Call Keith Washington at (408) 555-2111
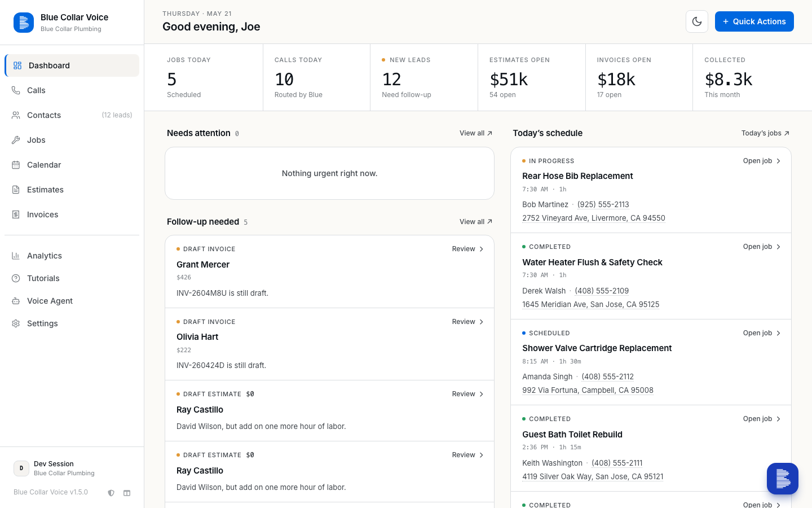This screenshot has width=812, height=508. pyautogui.click(x=617, y=463)
